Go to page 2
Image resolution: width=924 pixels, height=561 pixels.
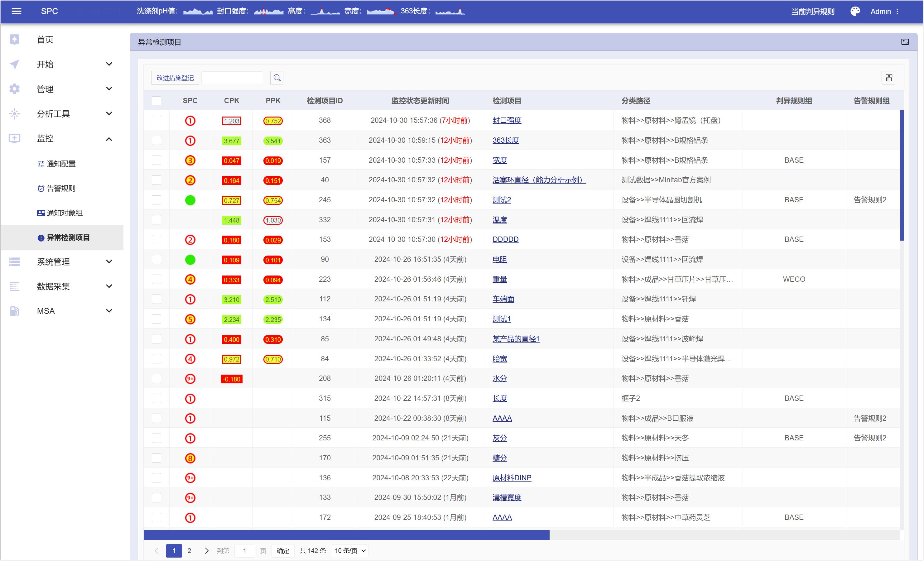point(189,550)
